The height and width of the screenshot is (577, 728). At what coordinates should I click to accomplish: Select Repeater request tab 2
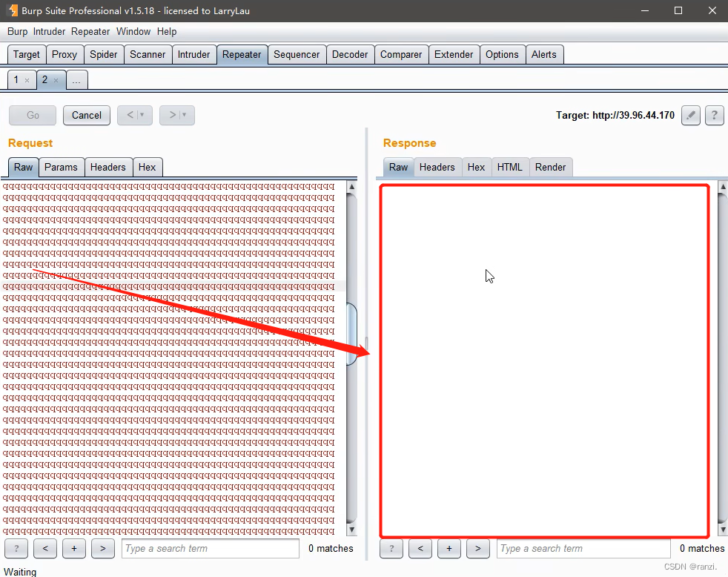[45, 80]
